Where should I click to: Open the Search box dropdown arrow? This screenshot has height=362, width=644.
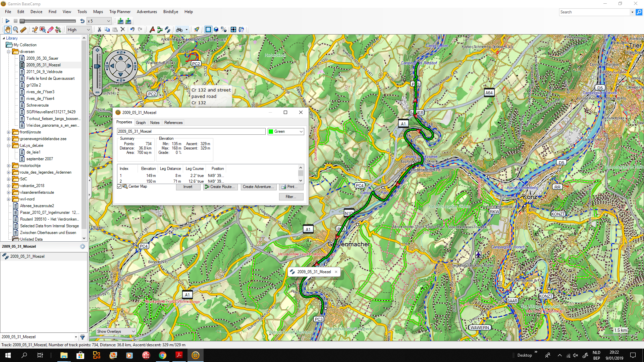tap(632, 12)
